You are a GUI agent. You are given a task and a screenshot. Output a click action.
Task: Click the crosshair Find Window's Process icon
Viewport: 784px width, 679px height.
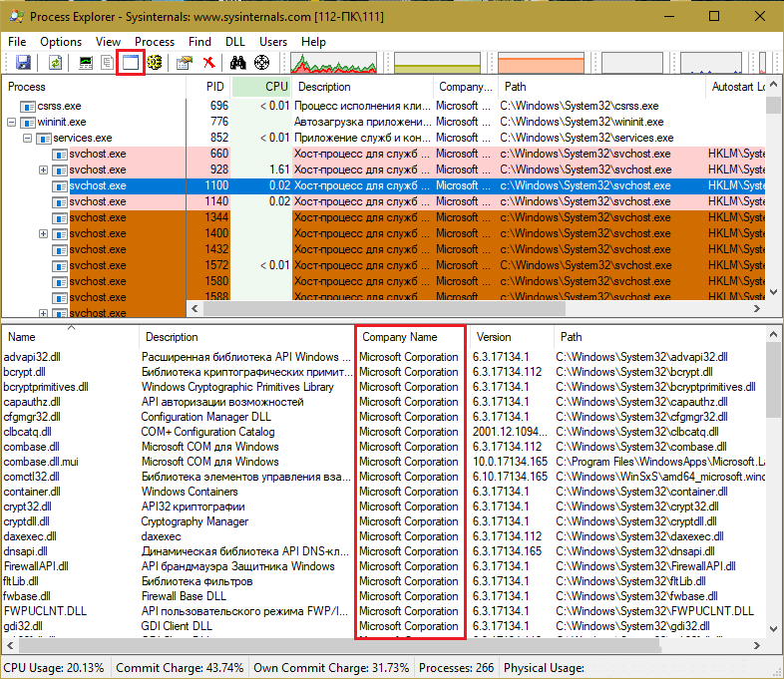(261, 63)
